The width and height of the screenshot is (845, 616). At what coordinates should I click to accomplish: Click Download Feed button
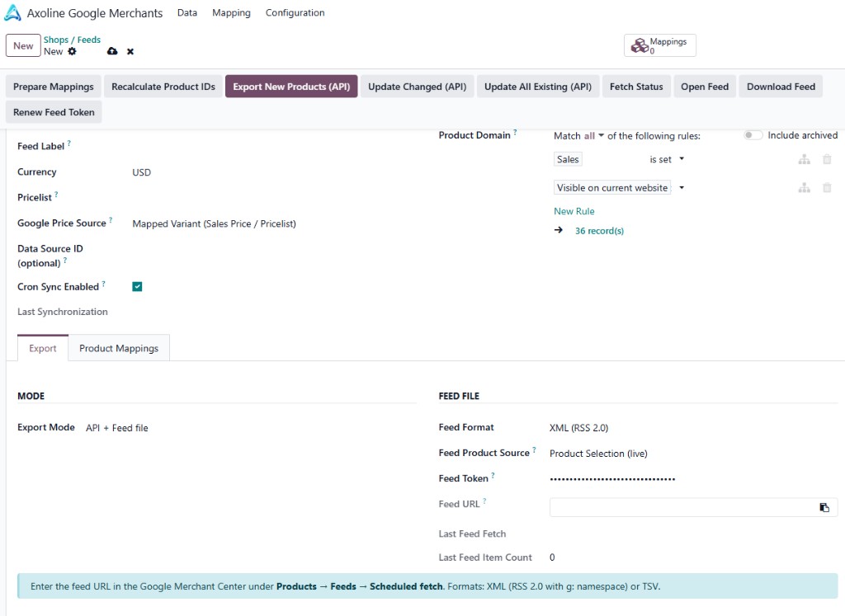point(781,87)
